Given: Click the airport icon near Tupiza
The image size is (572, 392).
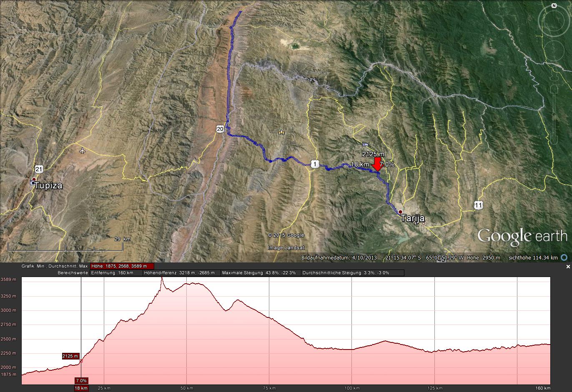Looking at the screenshot, I should pos(82,150).
